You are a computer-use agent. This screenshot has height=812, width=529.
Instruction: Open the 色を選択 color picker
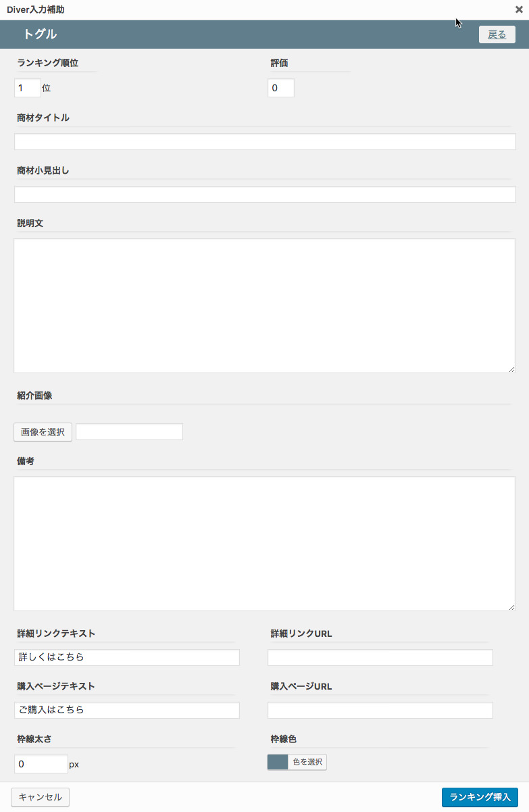point(310,761)
